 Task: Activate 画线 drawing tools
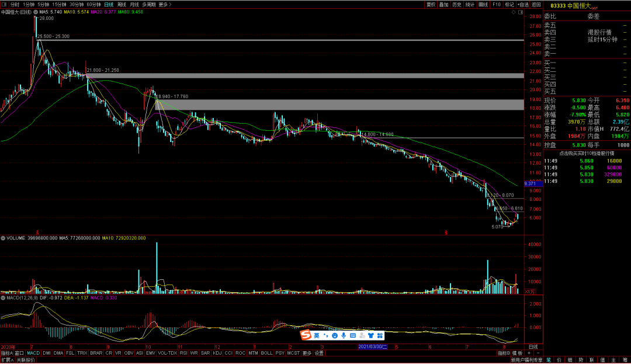pyautogui.click(x=483, y=5)
